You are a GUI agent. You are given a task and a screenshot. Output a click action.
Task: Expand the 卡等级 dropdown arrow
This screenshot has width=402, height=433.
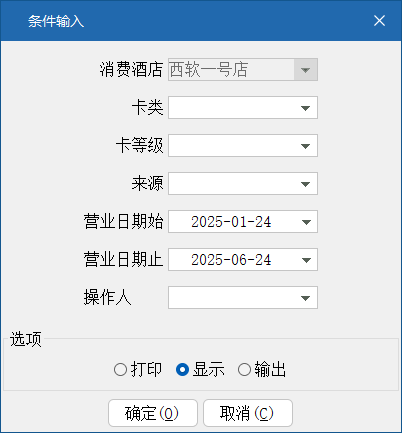point(305,146)
